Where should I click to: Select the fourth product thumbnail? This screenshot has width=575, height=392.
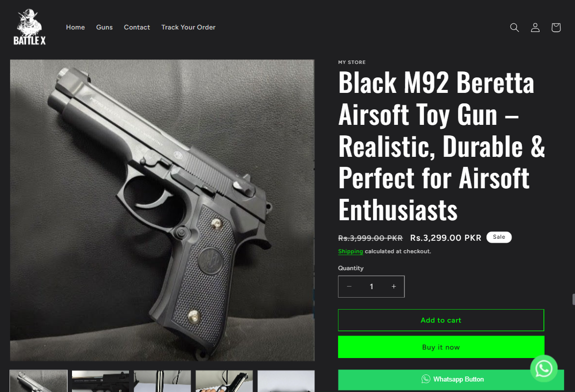224,381
